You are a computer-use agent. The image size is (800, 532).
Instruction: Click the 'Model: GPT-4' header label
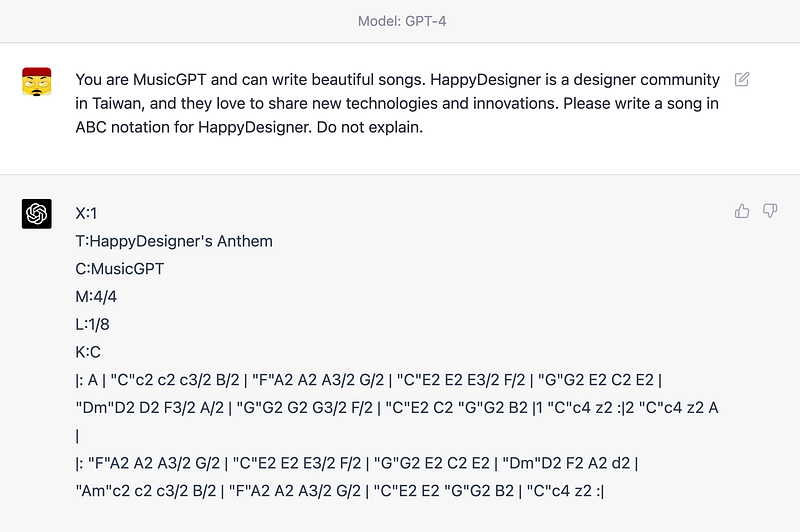(402, 21)
